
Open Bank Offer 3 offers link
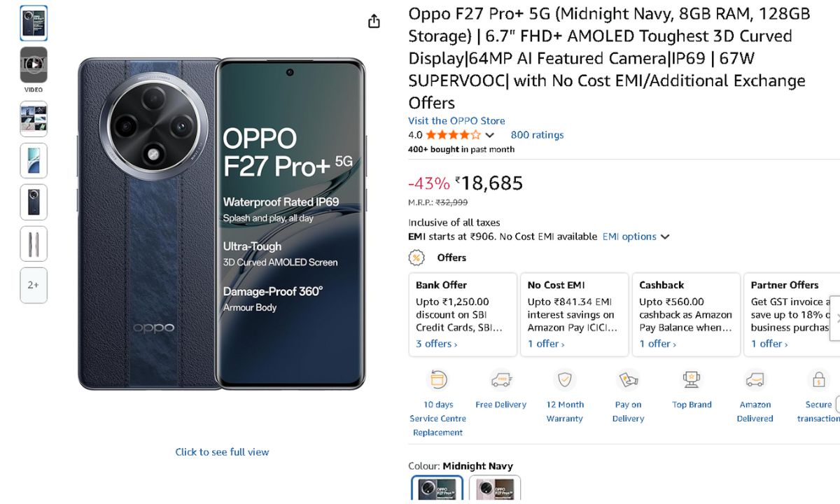[436, 344]
